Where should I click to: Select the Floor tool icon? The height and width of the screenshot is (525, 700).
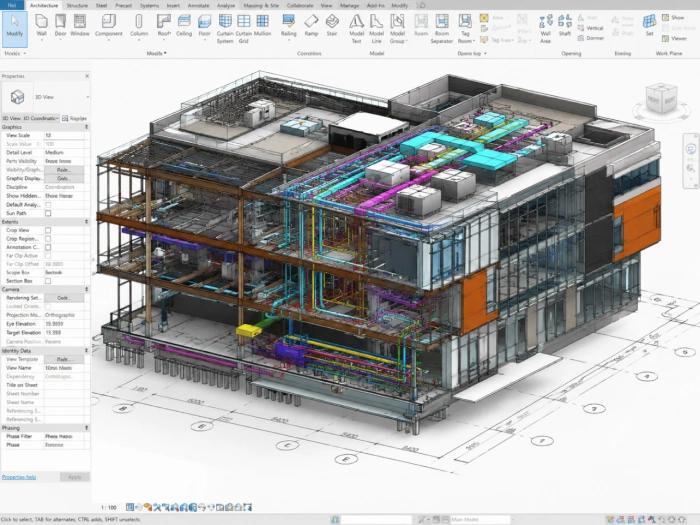tap(204, 21)
